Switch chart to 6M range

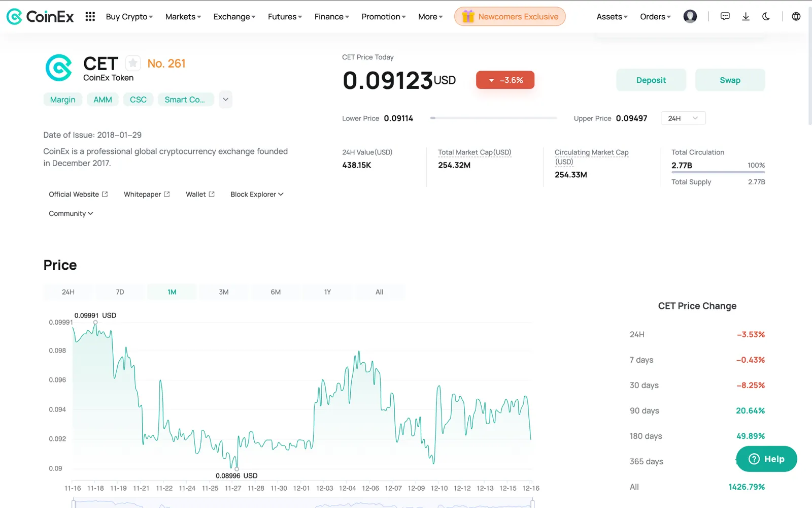[276, 292]
